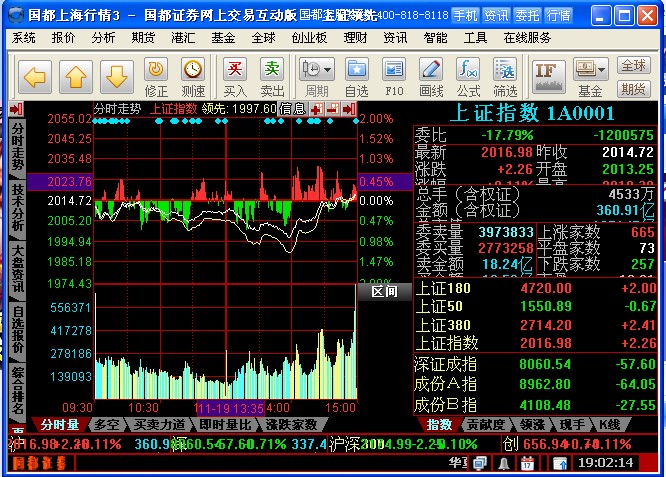The height and width of the screenshot is (477, 666).
Task: Click the 资讯 title bar button
Action: click(496, 16)
